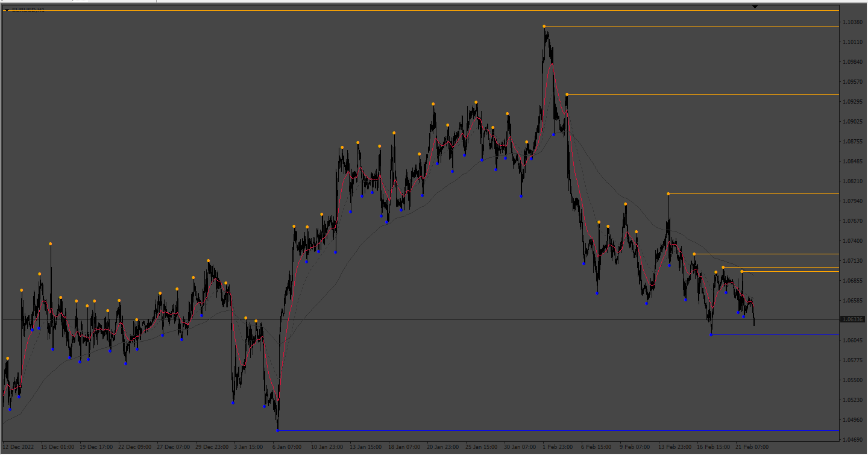Click the 1.07670 price scale value
This screenshot has width=868, height=455.
pos(852,221)
